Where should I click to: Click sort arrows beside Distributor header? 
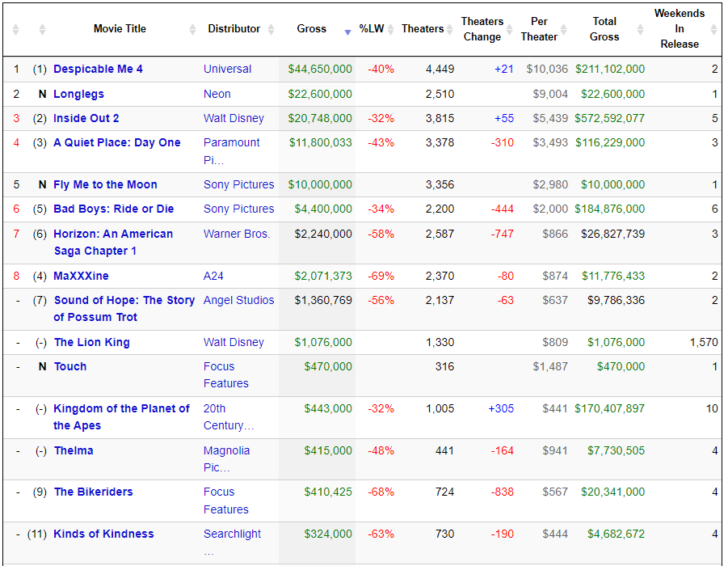pos(271,29)
